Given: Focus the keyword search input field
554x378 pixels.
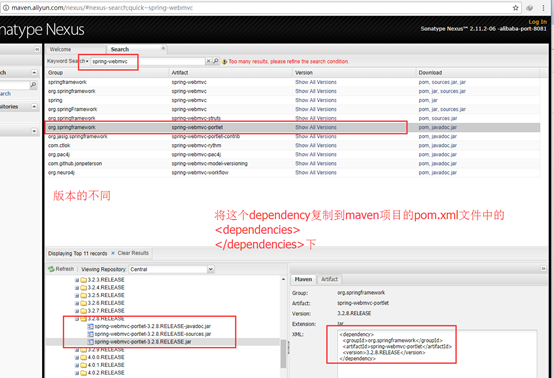Looking at the screenshot, I should pos(148,61).
